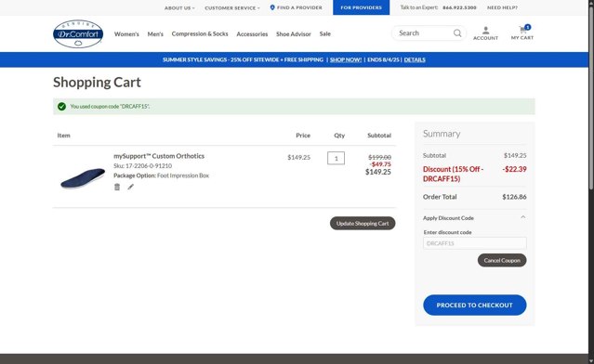594x364 pixels.
Task: Click the discount code input field
Action: coord(475,243)
